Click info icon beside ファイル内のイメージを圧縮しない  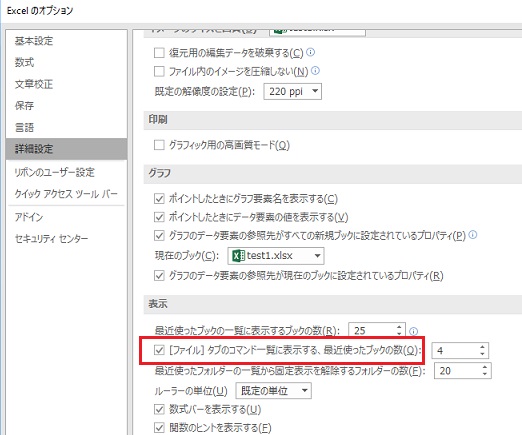coord(315,70)
